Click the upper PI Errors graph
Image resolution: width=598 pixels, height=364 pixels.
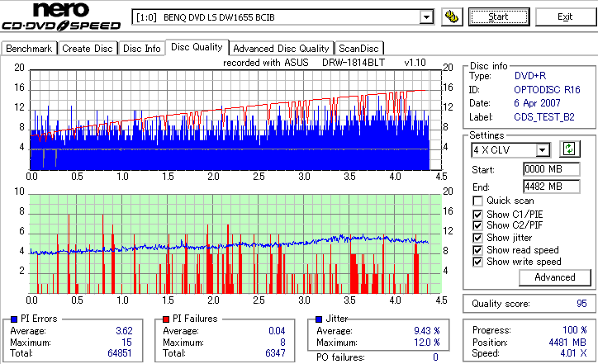[x=235, y=120]
